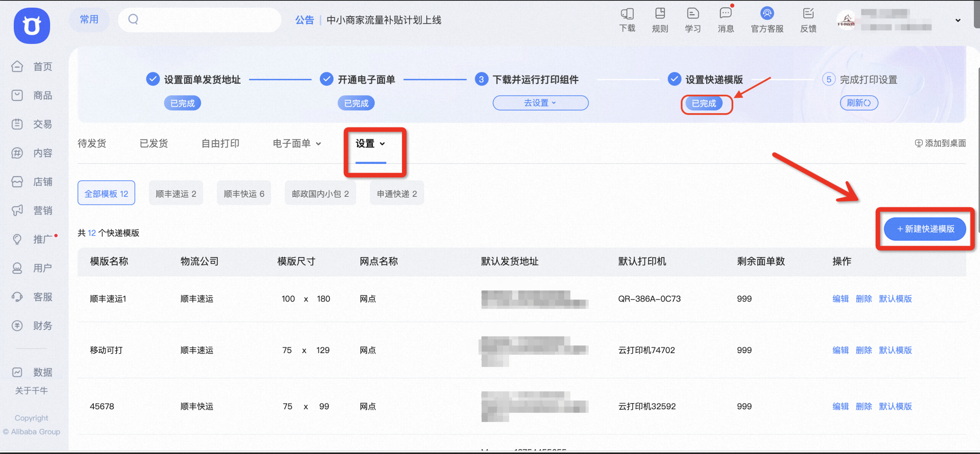
Task: Edit the 顺丰速运1 template
Action: click(840, 299)
